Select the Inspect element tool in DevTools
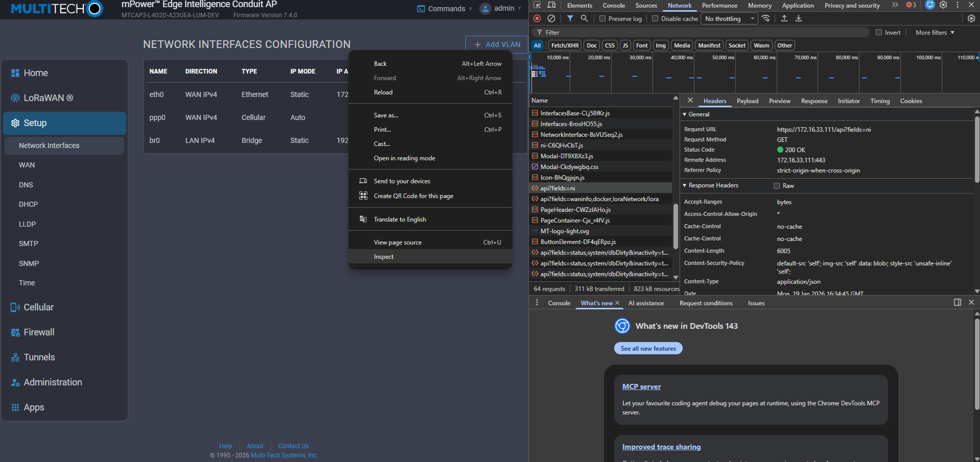 coord(538,5)
